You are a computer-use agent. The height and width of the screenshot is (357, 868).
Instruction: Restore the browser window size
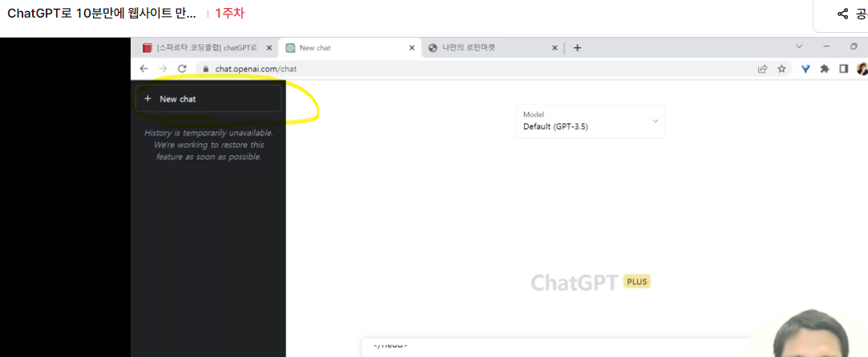[x=854, y=46]
